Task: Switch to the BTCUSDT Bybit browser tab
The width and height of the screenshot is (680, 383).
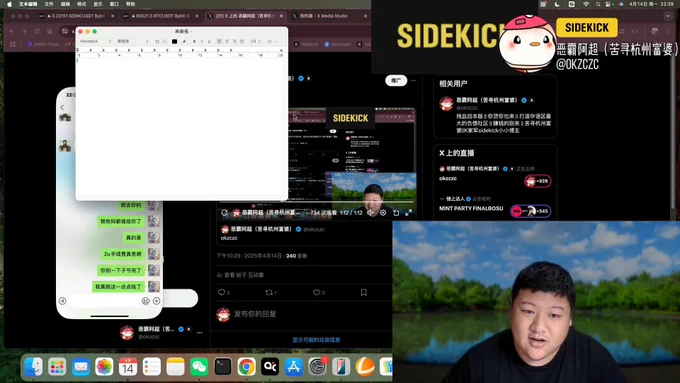Action: pos(160,16)
